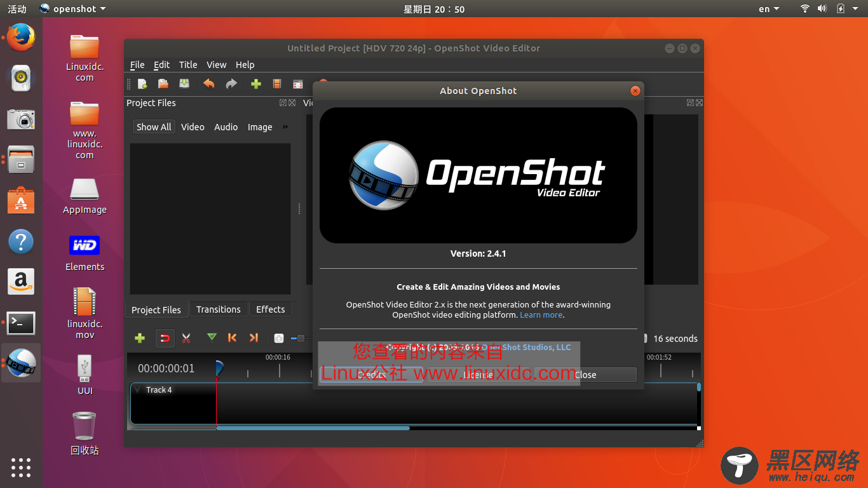Click the Version: 2.4.1 text
The image size is (868, 488).
478,254
